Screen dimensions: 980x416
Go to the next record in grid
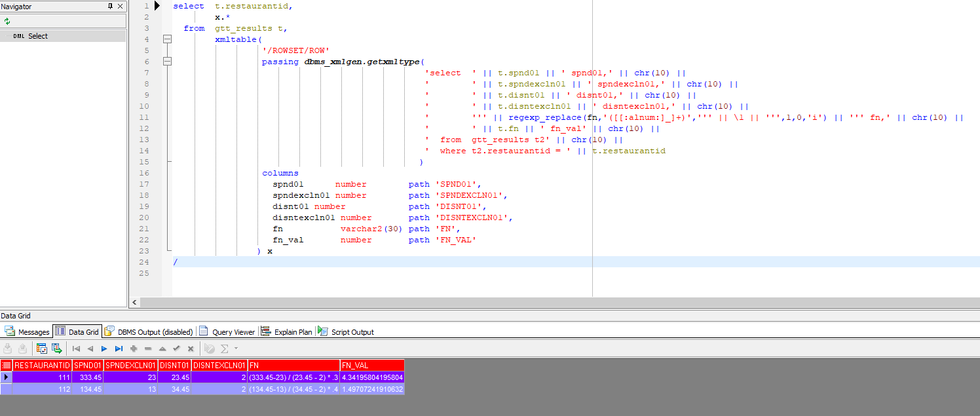coord(104,349)
